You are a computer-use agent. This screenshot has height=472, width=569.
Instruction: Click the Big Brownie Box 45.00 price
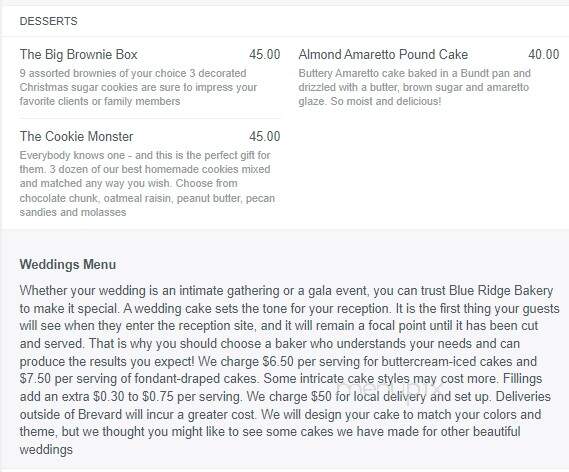(x=265, y=54)
